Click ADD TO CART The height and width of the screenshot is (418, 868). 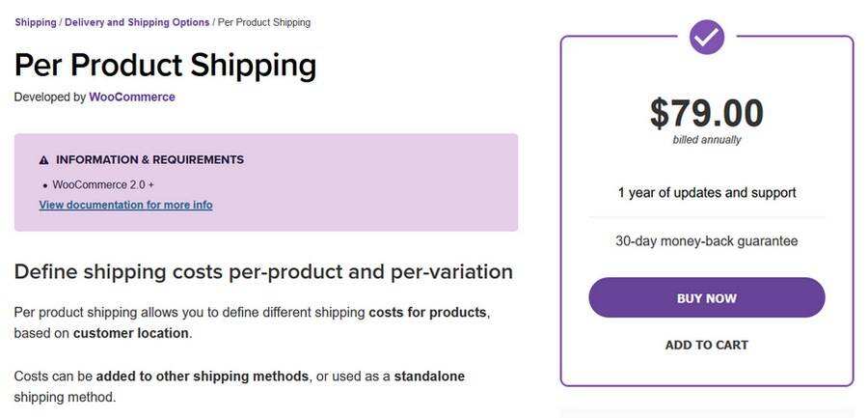[x=706, y=345]
